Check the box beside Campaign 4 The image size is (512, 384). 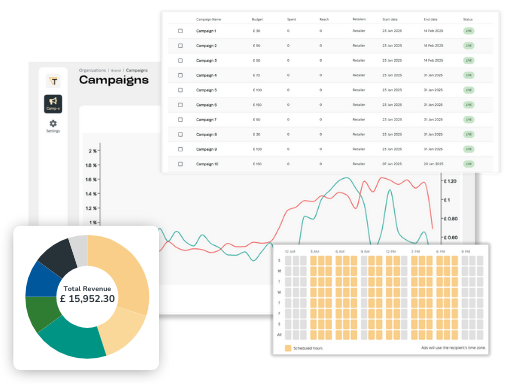(x=180, y=75)
